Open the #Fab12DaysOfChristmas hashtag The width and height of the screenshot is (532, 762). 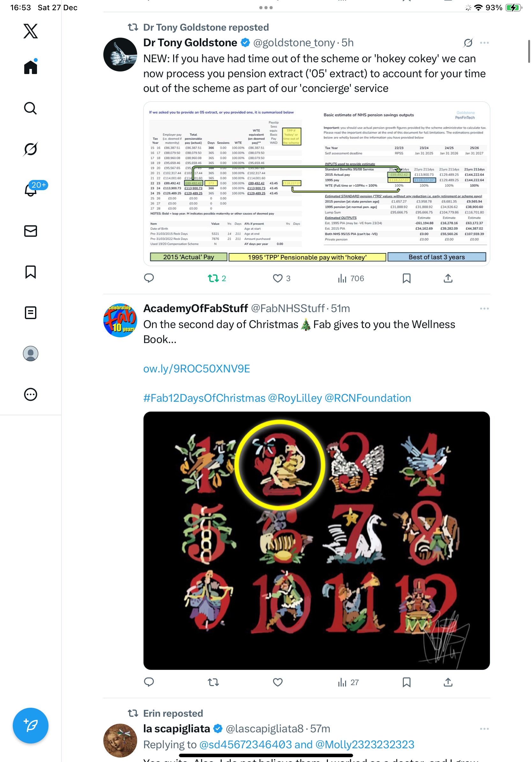click(204, 398)
